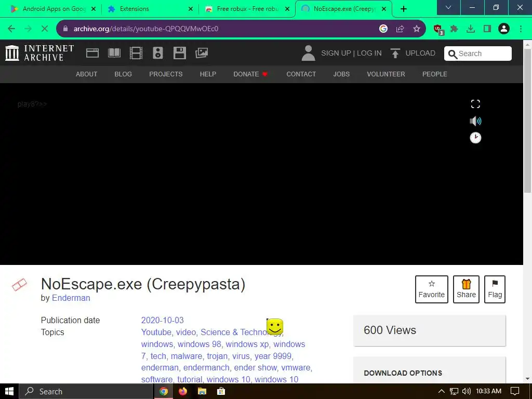Close the NoEscape.exe tab
Viewport: 532px width, 399px height.
[x=384, y=9]
